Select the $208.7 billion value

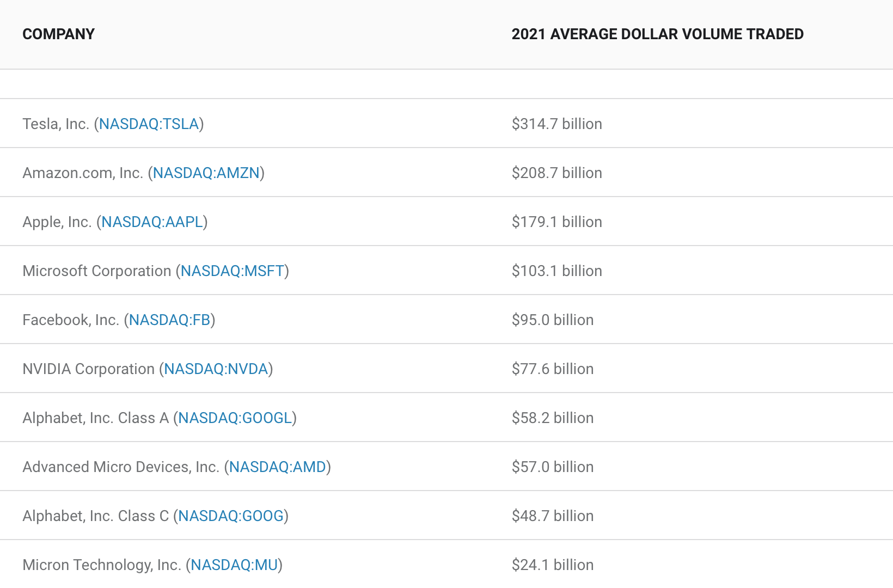coord(557,173)
